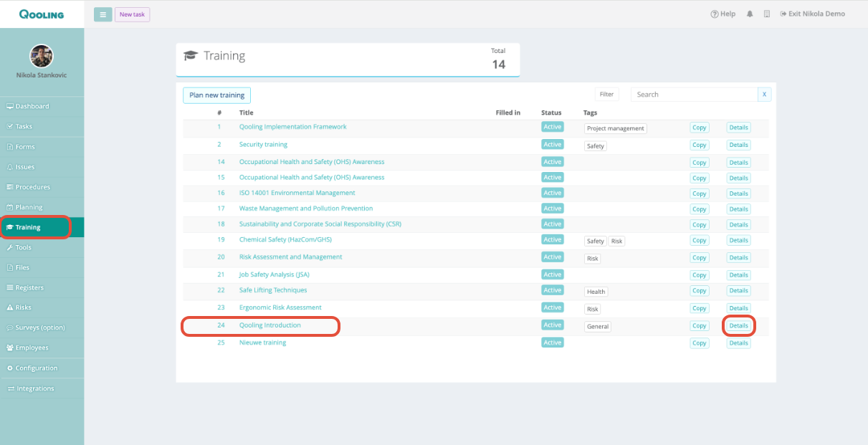Copy Qooling Introduction training
Screen dimensions: 868x445
click(x=700, y=326)
